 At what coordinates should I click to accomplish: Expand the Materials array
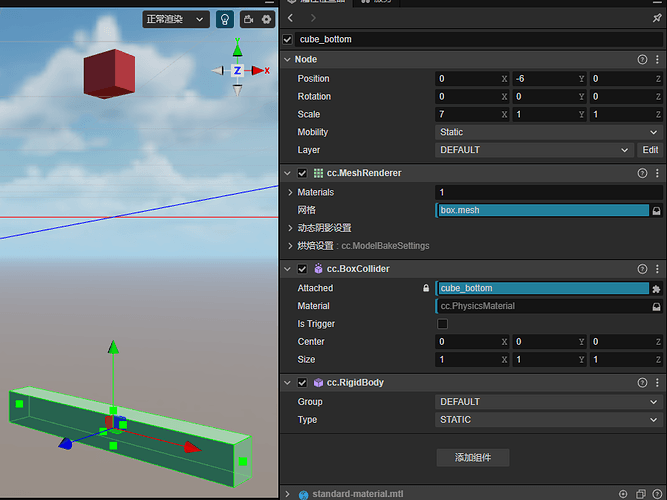pyautogui.click(x=290, y=193)
